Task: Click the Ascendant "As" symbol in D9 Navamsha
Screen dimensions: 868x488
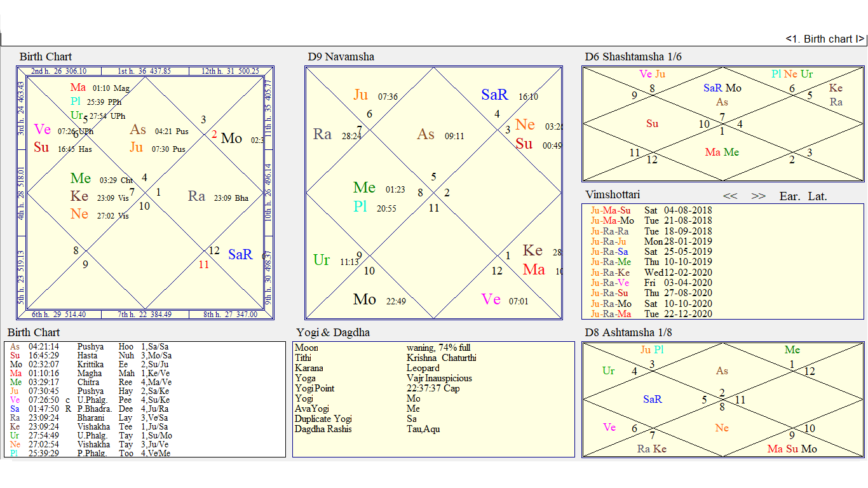Action: tap(426, 134)
